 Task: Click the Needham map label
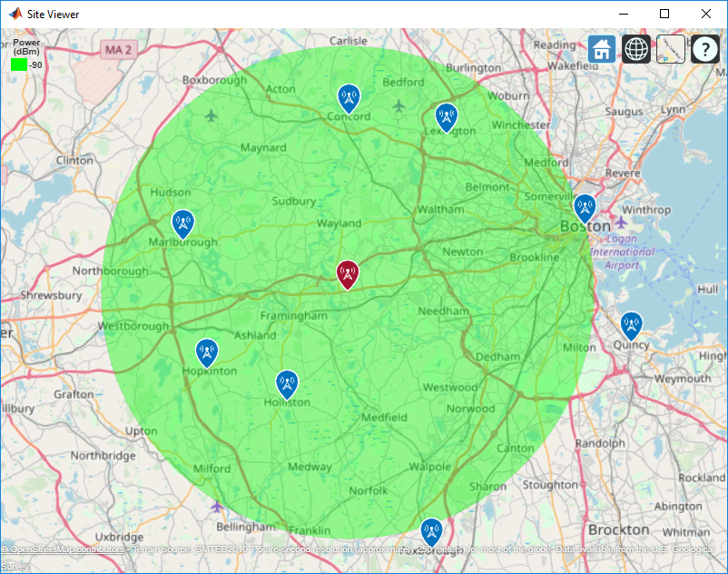[x=443, y=311]
